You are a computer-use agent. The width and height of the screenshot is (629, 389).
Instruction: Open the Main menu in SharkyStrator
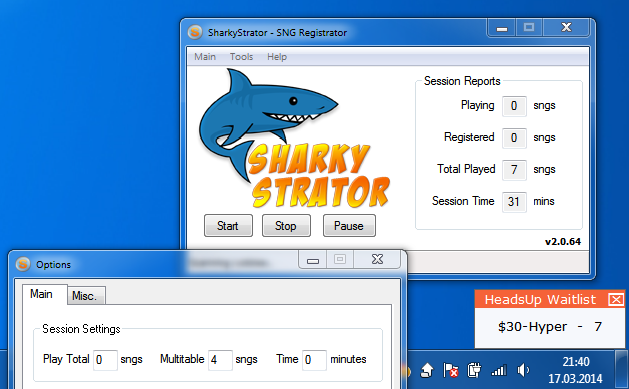tap(205, 57)
